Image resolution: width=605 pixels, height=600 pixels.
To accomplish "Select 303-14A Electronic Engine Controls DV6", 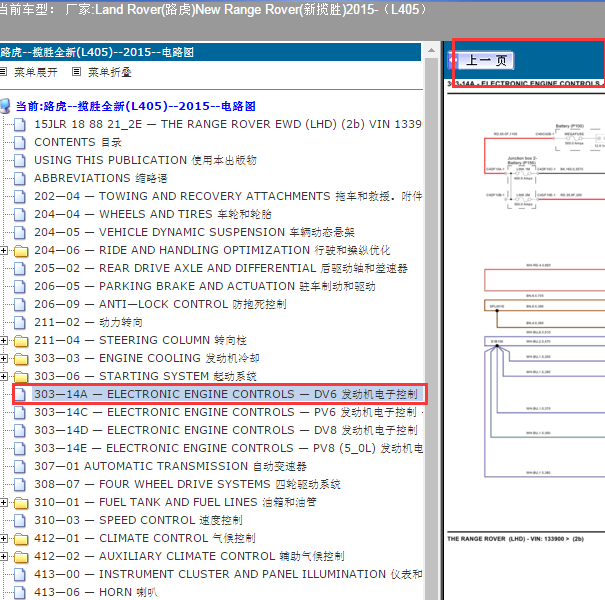I will click(226, 394).
